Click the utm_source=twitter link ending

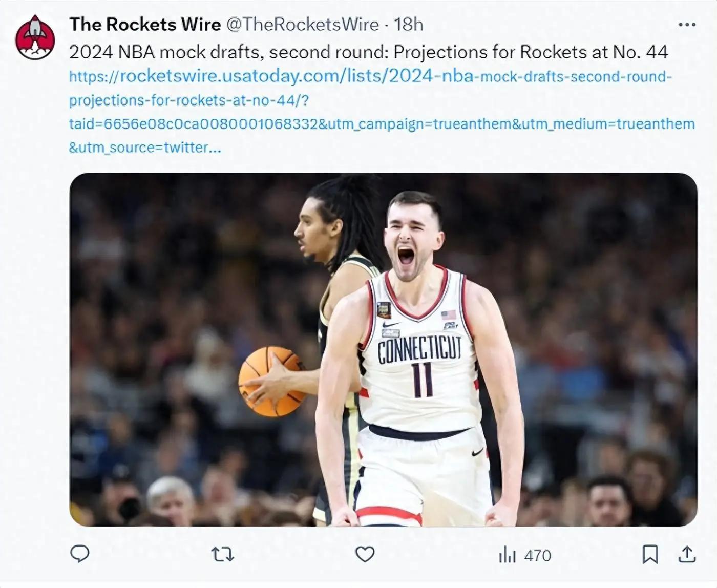pos(145,148)
